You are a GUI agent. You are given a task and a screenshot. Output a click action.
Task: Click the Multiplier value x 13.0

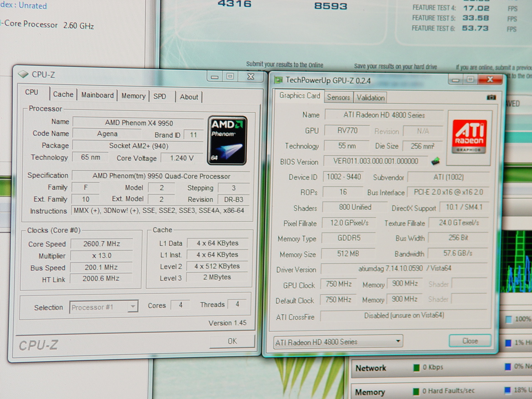pyautogui.click(x=101, y=256)
